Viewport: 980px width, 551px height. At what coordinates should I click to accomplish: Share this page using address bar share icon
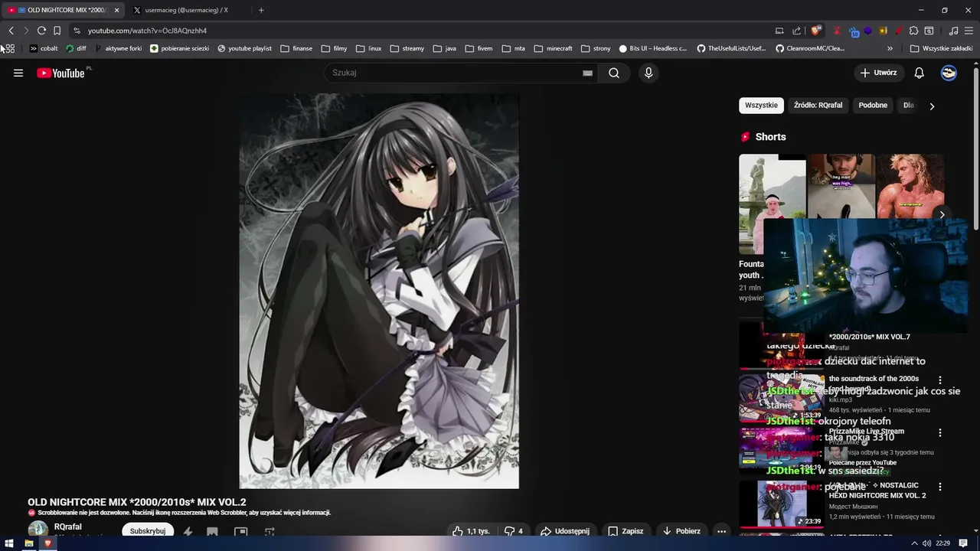point(796,31)
